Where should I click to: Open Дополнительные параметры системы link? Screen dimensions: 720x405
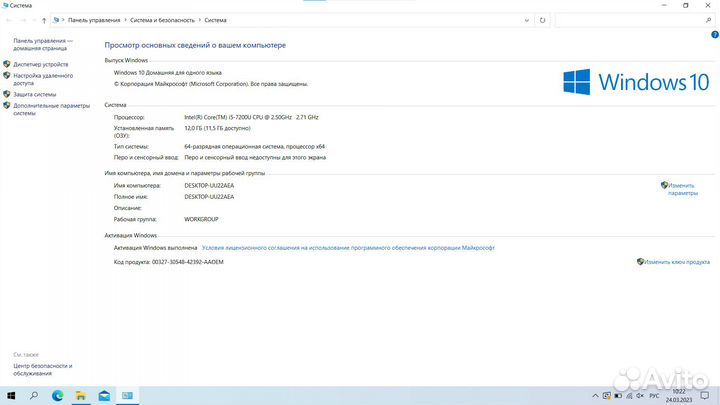click(51, 109)
